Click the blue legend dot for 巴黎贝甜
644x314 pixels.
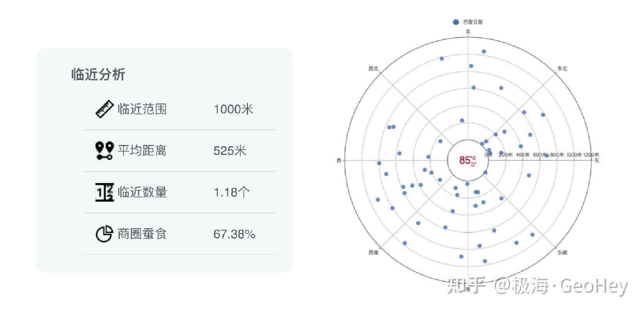456,22
